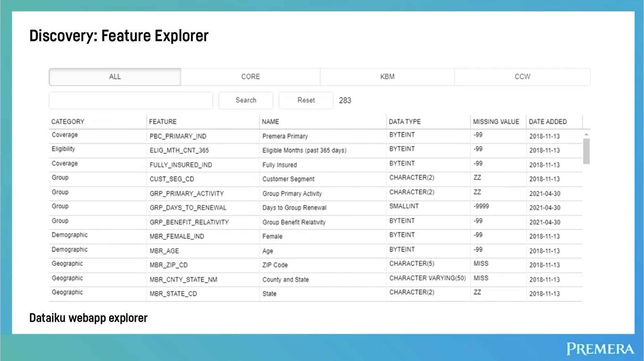This screenshot has height=361, width=644.
Task: Return to the ALL tab
Action: (x=115, y=76)
